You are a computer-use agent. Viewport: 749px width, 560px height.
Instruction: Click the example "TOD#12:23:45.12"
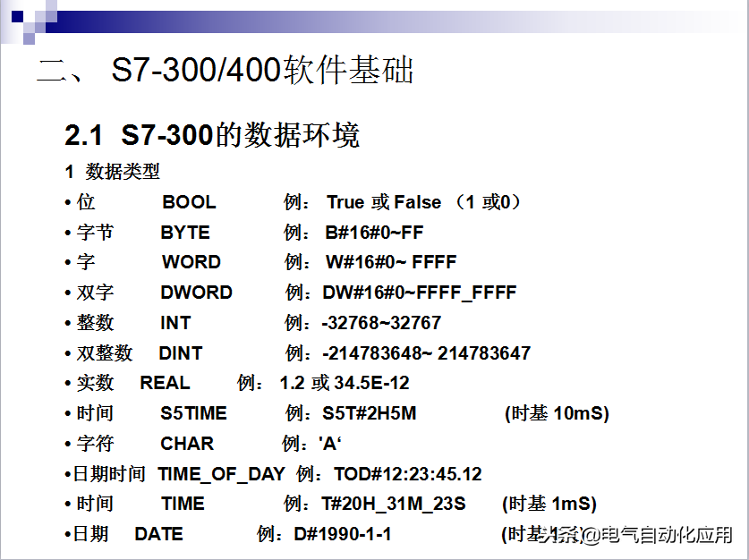click(408, 474)
